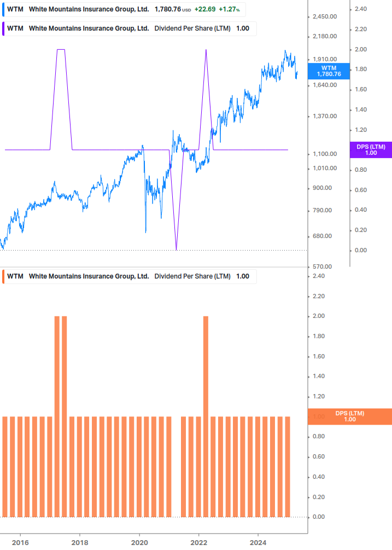Click the 570.00 price axis label
Viewport: 392px width, 550px height.
pyautogui.click(x=322, y=267)
